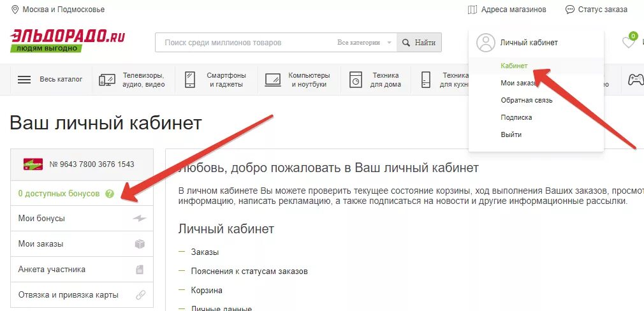
Task: Click the TV icon for Телевизоры, аудио, видео
Action: coord(107,80)
